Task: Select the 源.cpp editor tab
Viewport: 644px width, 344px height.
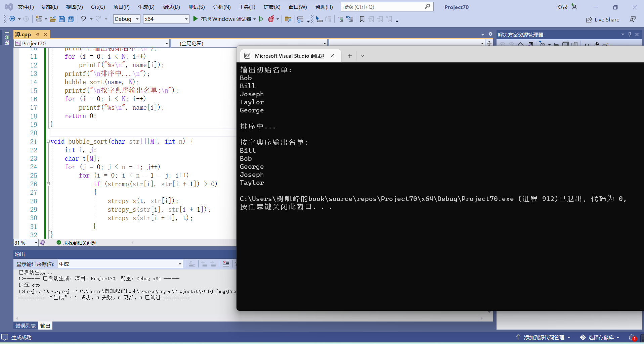Action: (23, 34)
